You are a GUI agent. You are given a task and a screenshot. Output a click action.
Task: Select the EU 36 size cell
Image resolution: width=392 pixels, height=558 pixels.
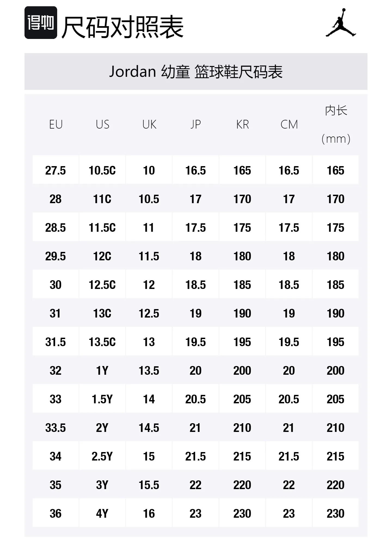[x=56, y=513]
